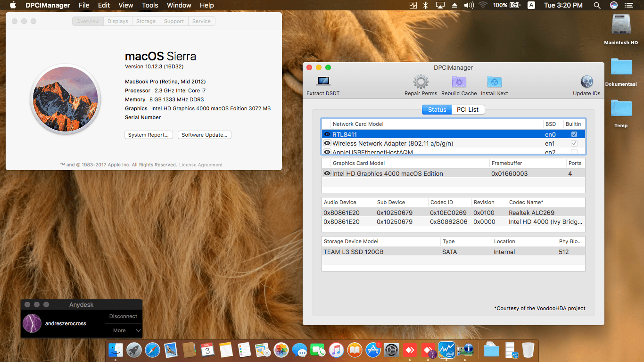Open Contacts book icon in Dock
Image resolution: width=644 pixels, height=362 pixels.
(x=189, y=350)
